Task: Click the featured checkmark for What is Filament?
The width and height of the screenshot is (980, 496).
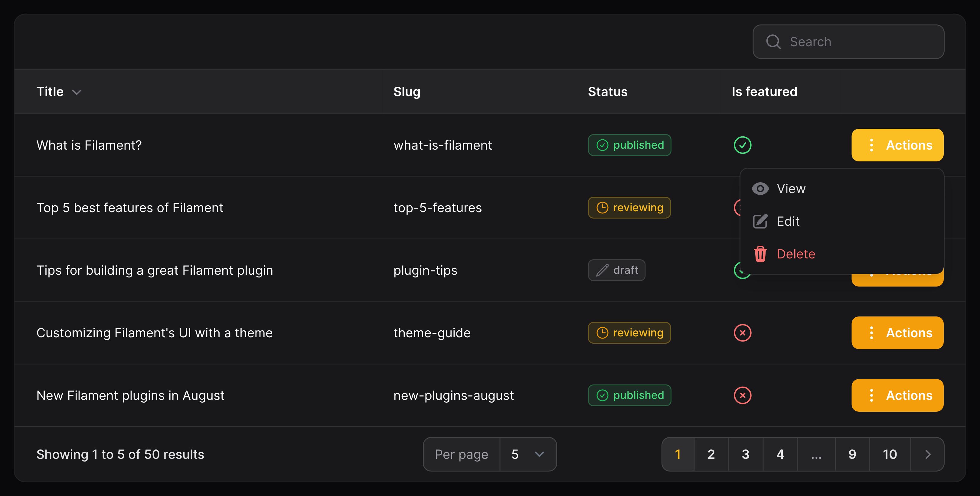Action: pos(742,145)
